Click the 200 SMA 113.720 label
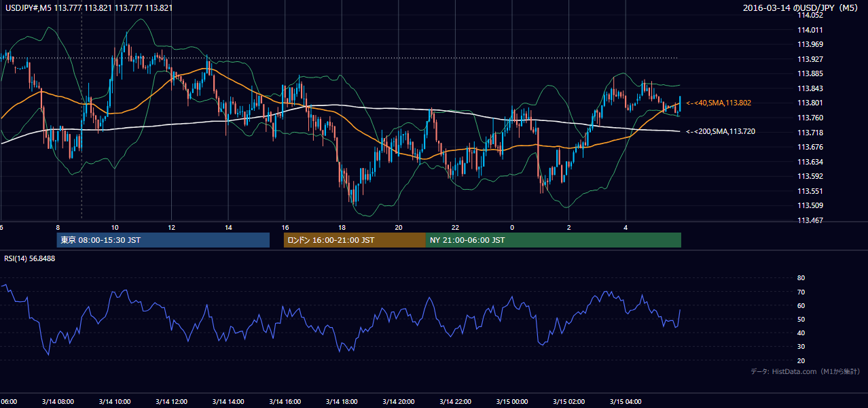868x408 pixels. [721, 131]
